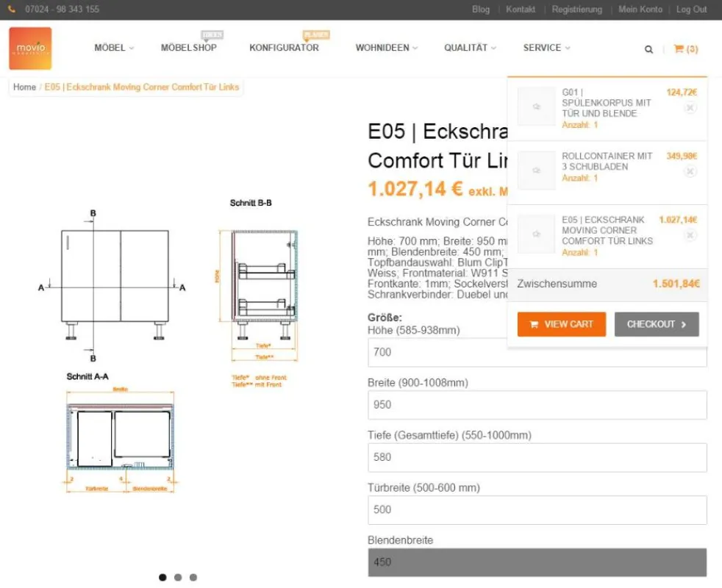The width and height of the screenshot is (722, 588).
Task: Remove G01 Spülenkorpus from the cart
Action: coord(690,108)
